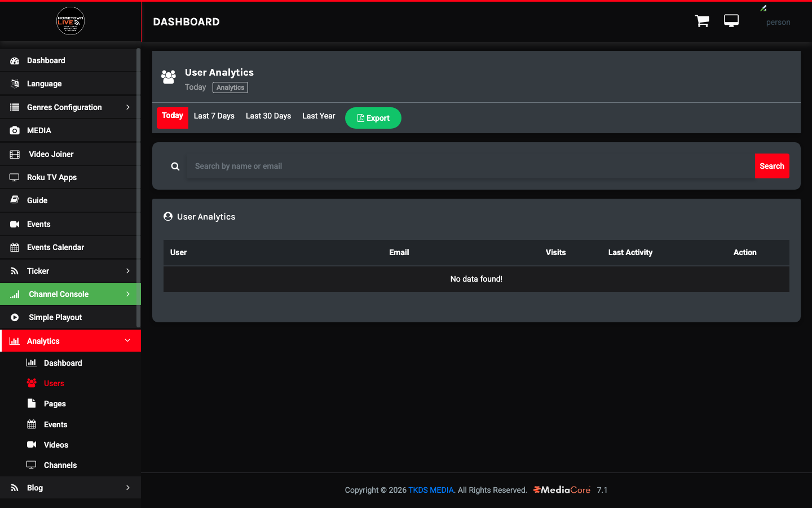Viewport: 812px width, 508px height.
Task: Click the Hometown Live logo
Action: (70, 21)
